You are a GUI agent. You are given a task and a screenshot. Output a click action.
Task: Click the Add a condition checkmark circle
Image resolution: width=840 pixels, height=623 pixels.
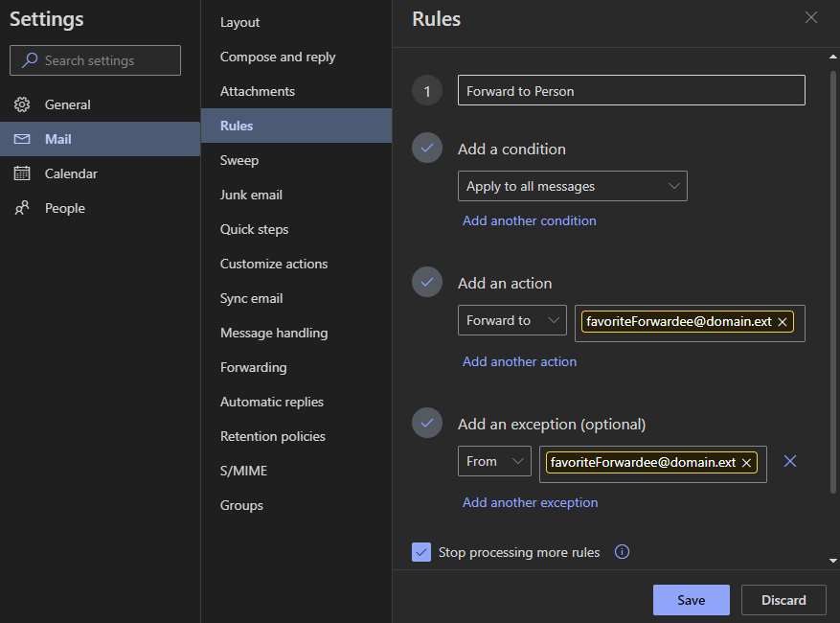click(x=427, y=148)
